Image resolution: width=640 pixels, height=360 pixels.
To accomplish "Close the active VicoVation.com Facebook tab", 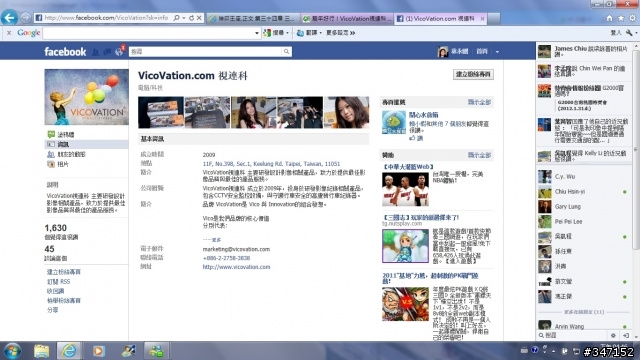I will click(x=482, y=18).
